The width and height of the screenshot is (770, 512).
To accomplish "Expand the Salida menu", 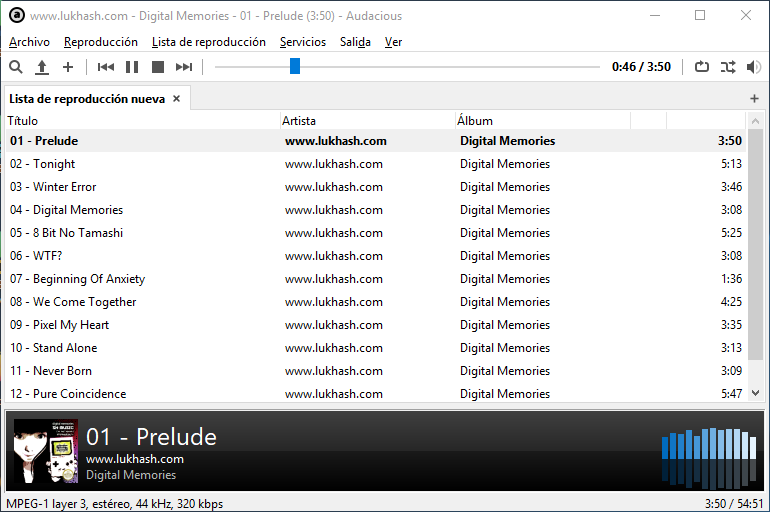I will [x=355, y=42].
